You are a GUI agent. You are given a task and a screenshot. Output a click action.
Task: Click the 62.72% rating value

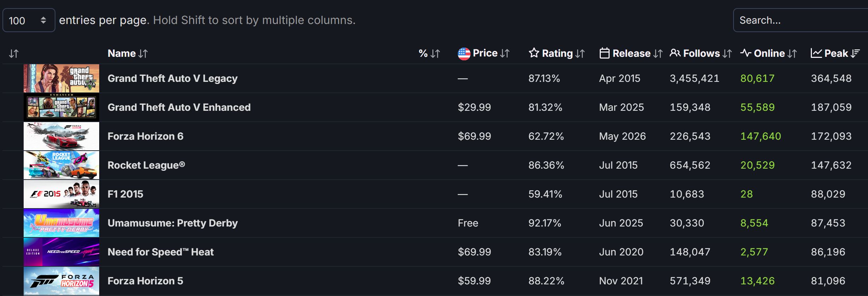click(x=546, y=136)
